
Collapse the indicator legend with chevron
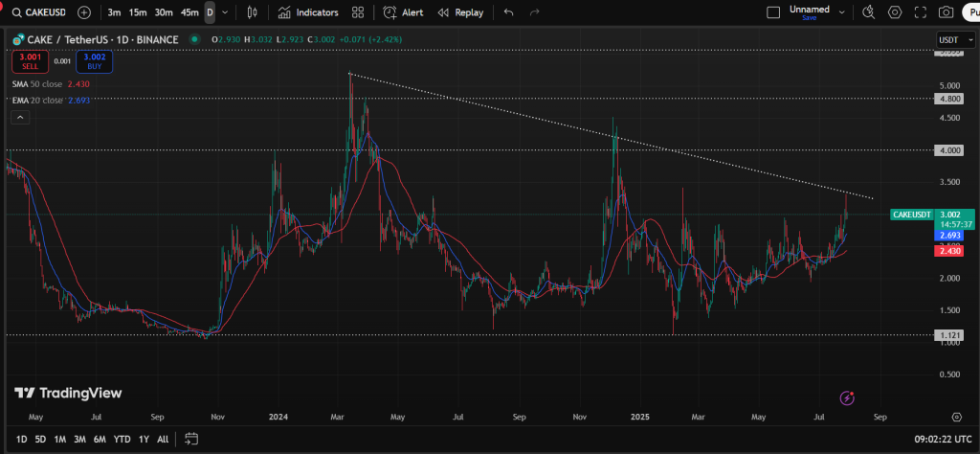point(20,117)
